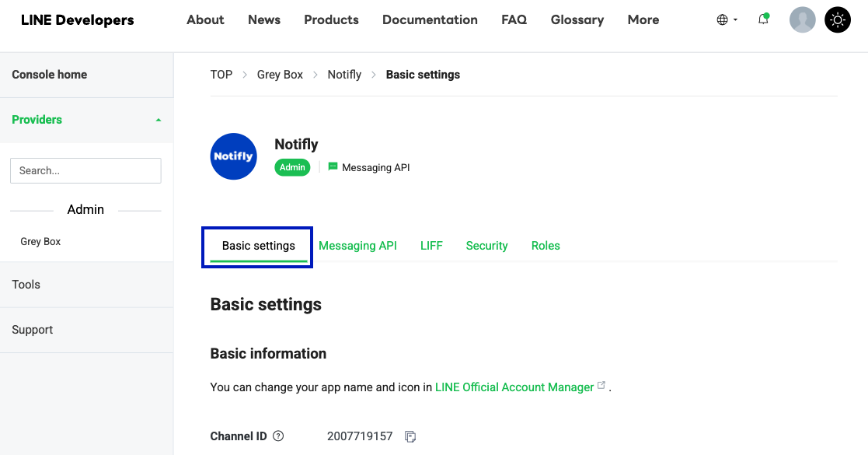Copy the Channel ID value
The width and height of the screenshot is (868, 455).
click(x=410, y=436)
